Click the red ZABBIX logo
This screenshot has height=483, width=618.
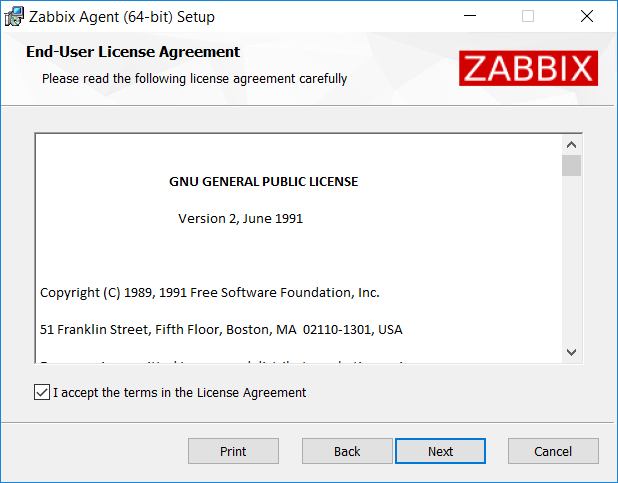click(x=528, y=68)
